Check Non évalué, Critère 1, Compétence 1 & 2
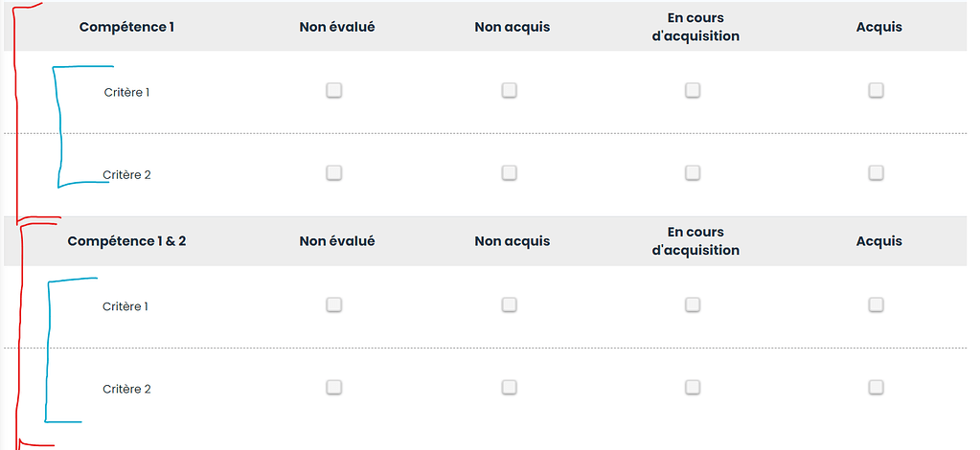 click(x=333, y=304)
